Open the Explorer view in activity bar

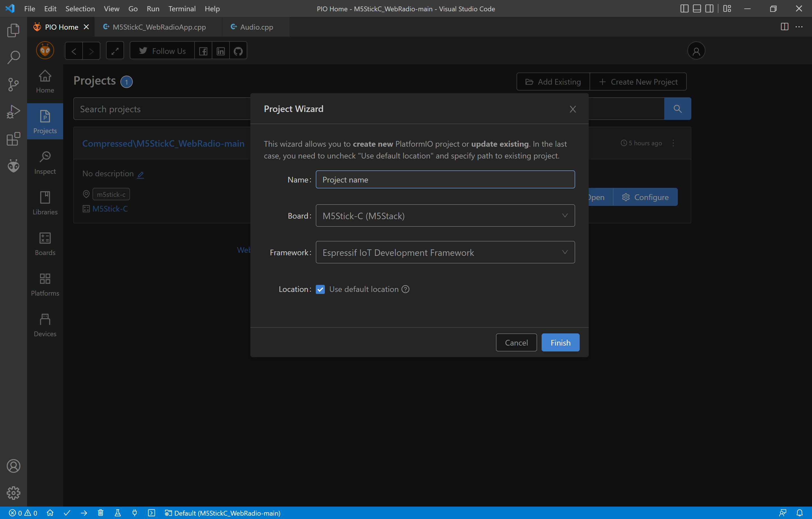pos(14,30)
